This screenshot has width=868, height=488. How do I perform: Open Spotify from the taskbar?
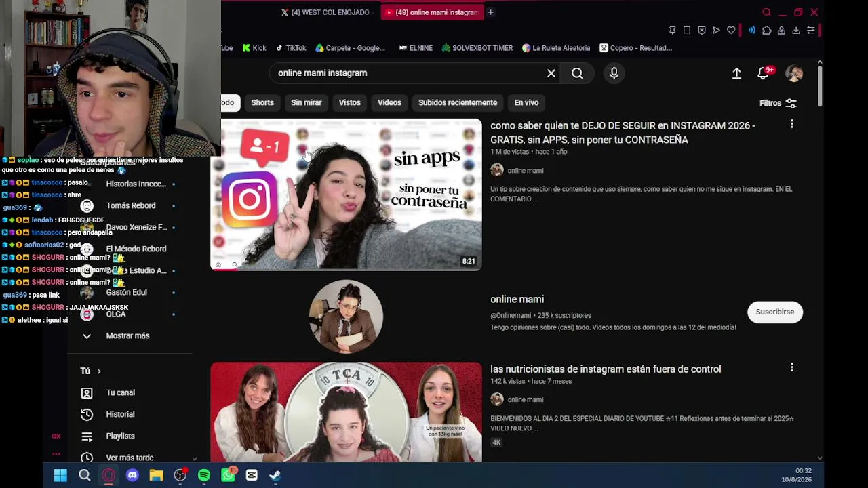click(x=204, y=476)
